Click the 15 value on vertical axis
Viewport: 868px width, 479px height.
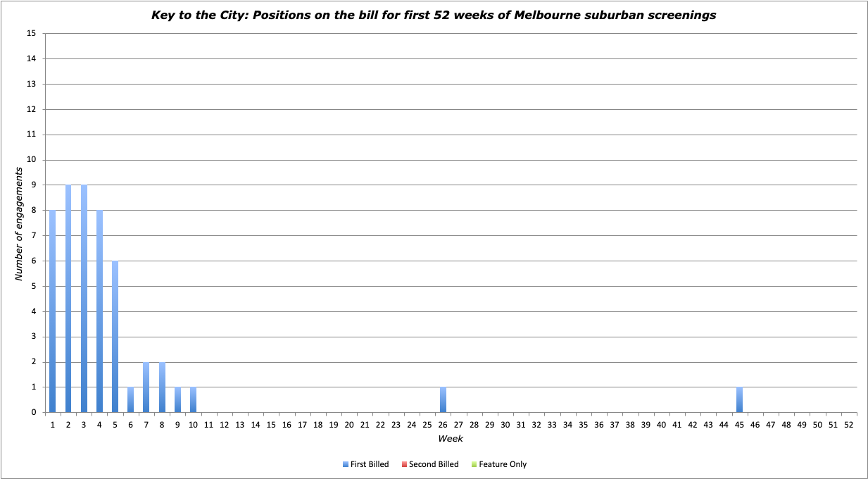(x=31, y=33)
